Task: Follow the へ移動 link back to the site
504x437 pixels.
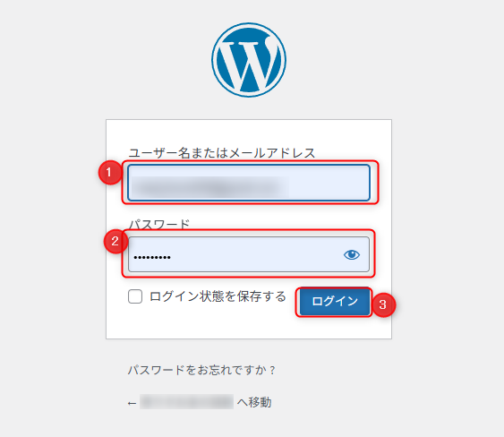Action: point(254,402)
